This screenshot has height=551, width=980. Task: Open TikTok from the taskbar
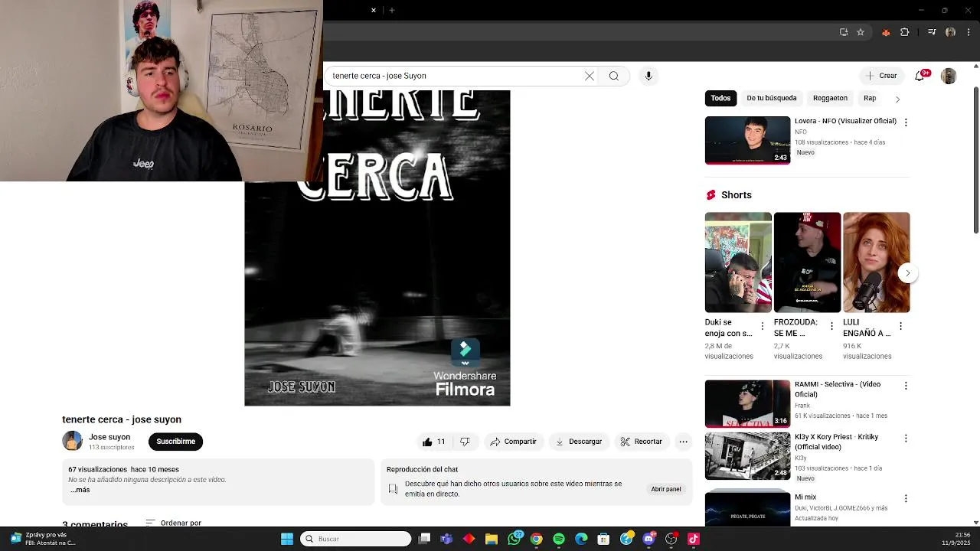694,539
